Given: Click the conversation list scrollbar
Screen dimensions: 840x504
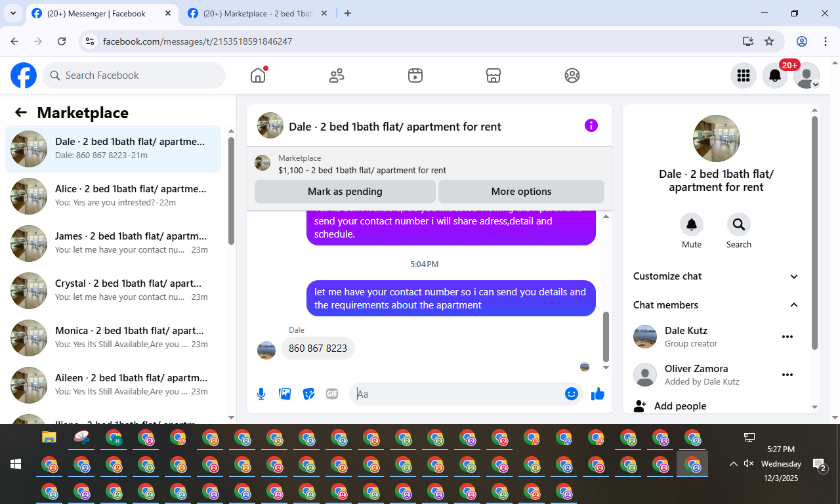Looking at the screenshot, I should tap(231, 190).
